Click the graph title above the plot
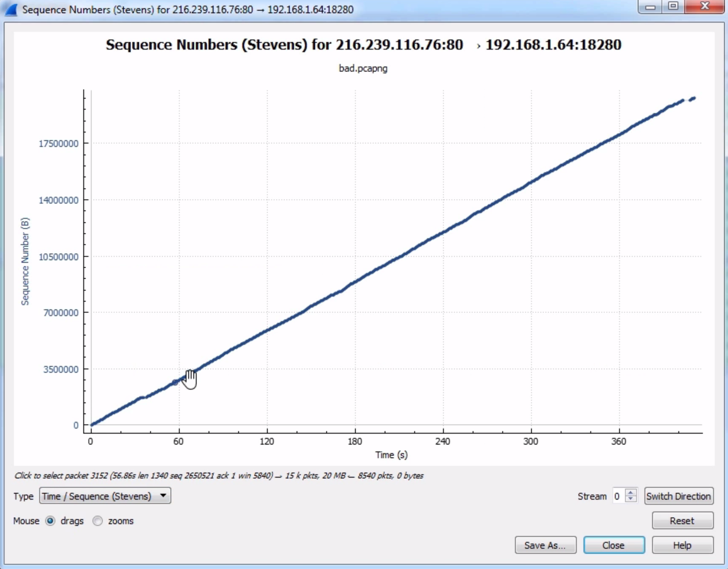The height and width of the screenshot is (569, 728). click(363, 45)
